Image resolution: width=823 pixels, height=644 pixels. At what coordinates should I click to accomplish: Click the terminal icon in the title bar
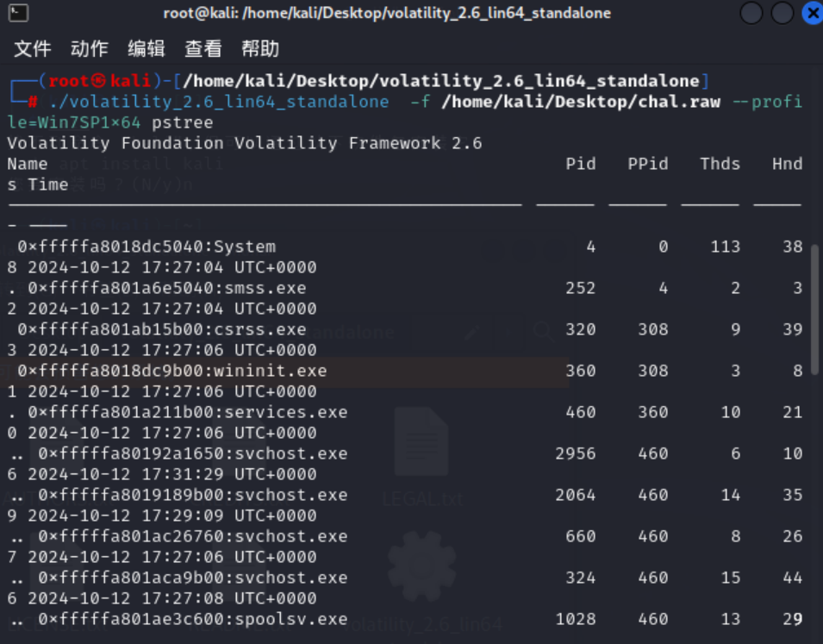pyautogui.click(x=18, y=13)
